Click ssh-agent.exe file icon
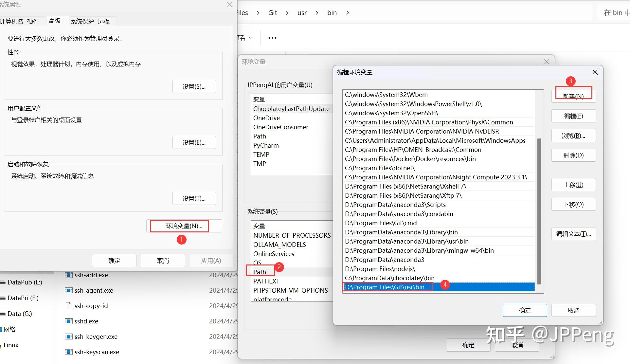The height and width of the screenshot is (364, 630). (68, 290)
